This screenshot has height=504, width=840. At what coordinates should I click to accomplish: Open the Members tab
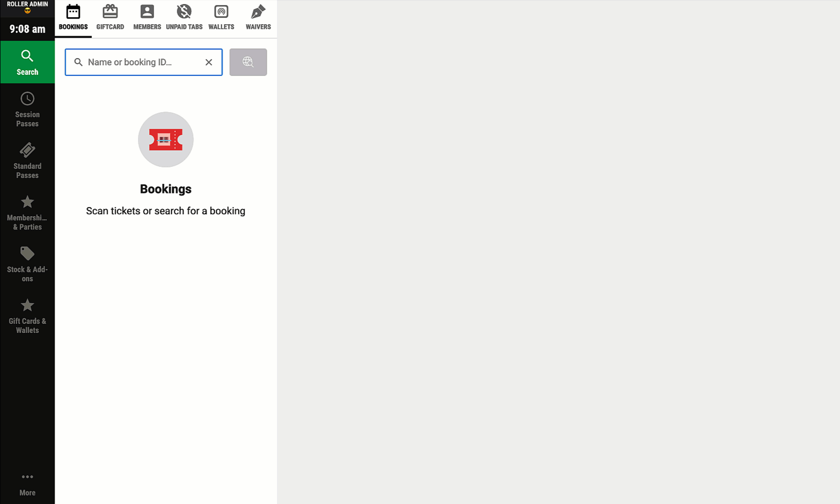(147, 18)
